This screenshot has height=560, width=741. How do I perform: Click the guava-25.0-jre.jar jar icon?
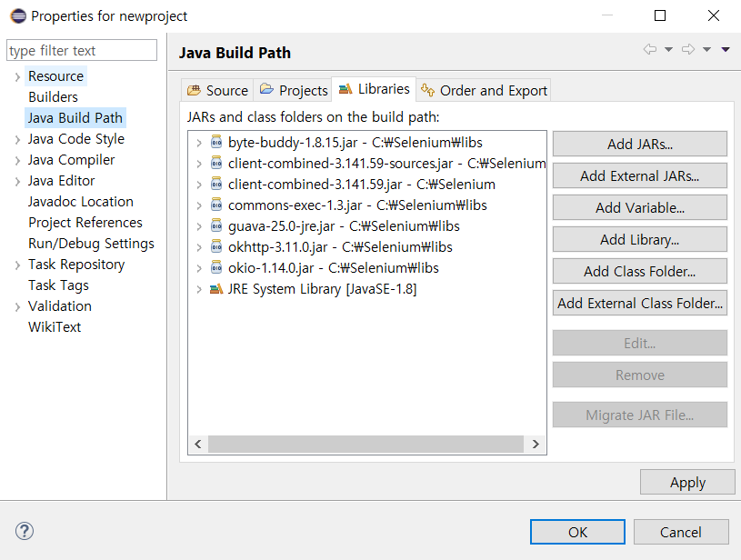[216, 225]
